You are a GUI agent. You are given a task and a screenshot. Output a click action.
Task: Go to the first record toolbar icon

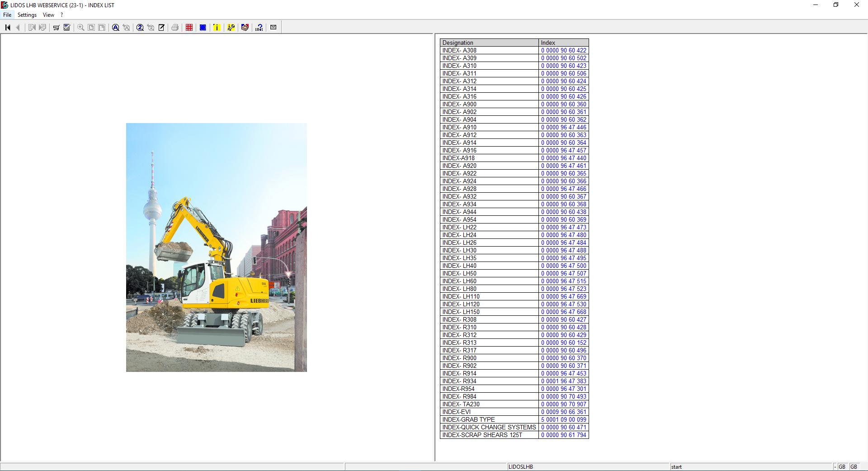[x=7, y=27]
